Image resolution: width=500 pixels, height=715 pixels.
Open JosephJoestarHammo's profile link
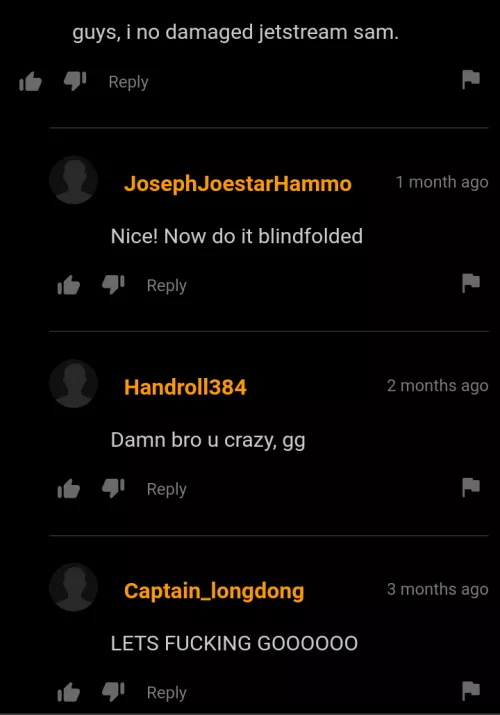pyautogui.click(x=237, y=183)
